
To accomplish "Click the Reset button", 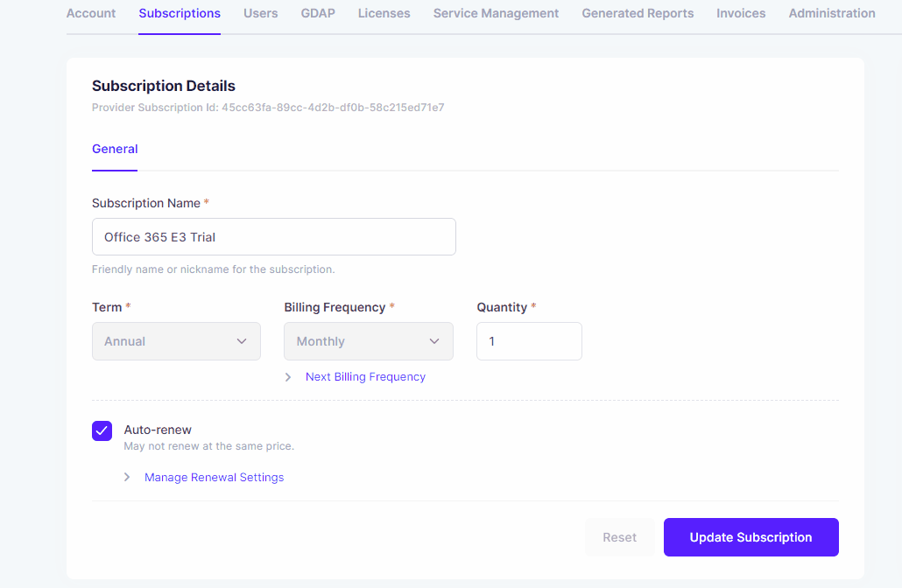I will pos(619,537).
